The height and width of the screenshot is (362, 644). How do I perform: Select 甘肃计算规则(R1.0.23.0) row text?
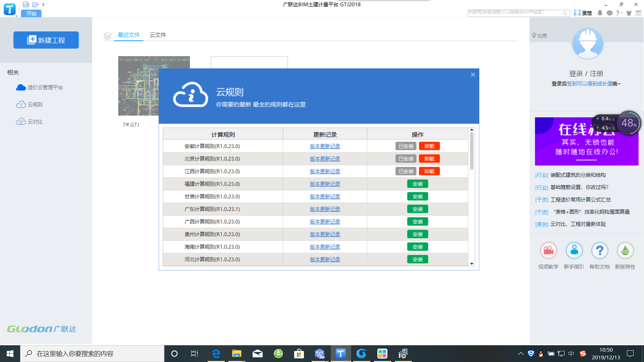[x=212, y=196]
